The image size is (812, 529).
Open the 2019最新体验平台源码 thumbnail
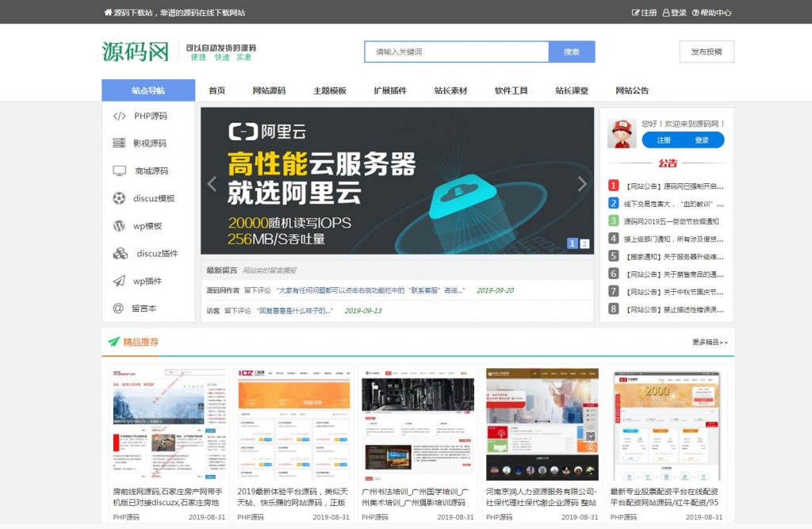click(x=293, y=424)
